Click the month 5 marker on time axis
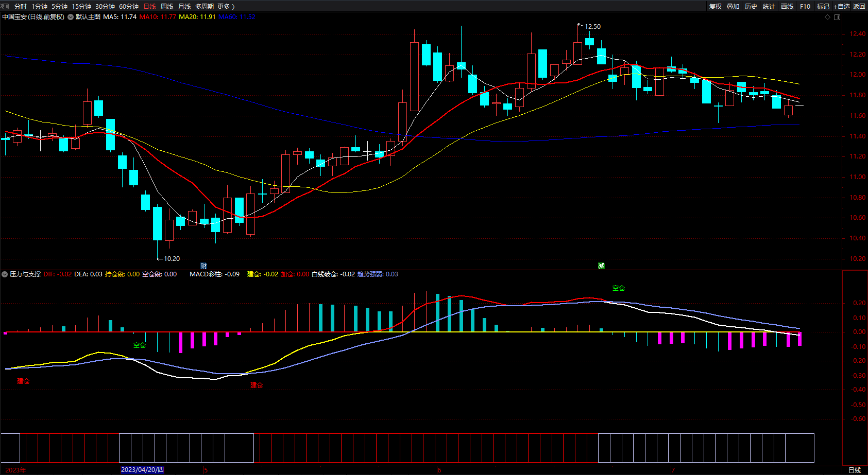The width and height of the screenshot is (868, 475). click(206, 470)
